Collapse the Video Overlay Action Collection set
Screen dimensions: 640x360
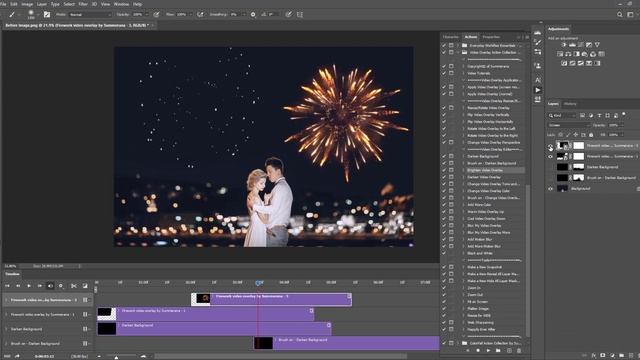(458, 52)
